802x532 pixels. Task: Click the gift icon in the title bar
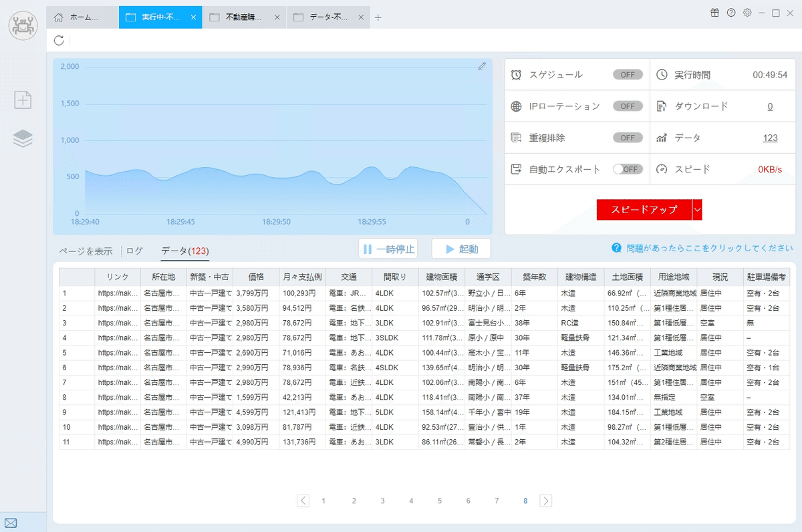tap(714, 13)
